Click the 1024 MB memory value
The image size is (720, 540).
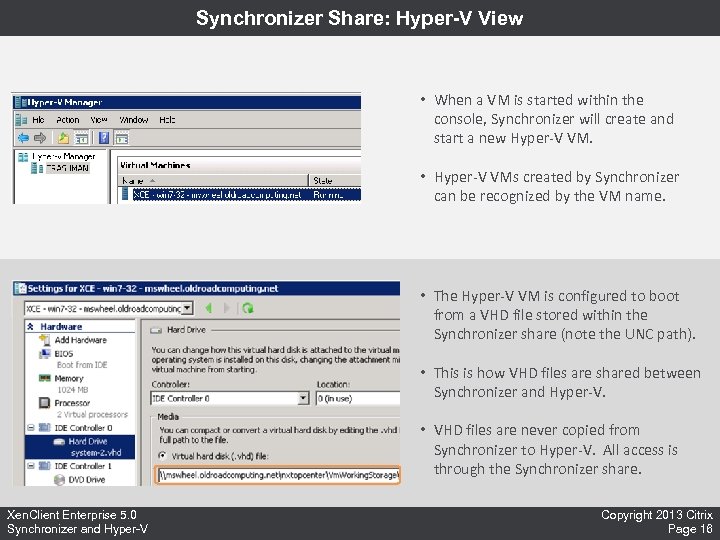click(x=73, y=390)
